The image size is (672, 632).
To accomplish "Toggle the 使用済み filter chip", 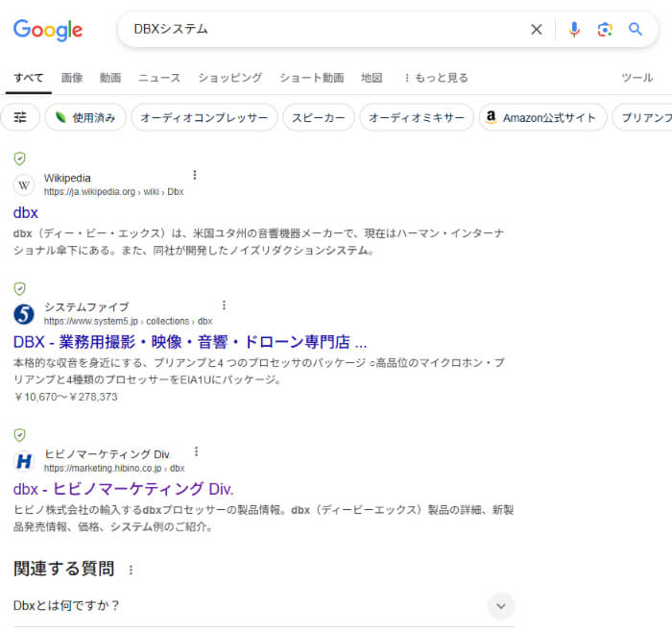I will 84,117.
